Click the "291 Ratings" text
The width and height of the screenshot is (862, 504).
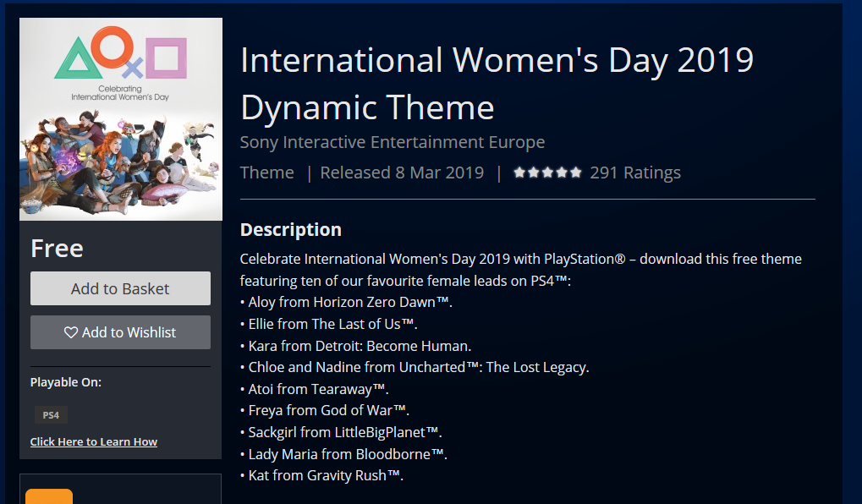tap(635, 173)
